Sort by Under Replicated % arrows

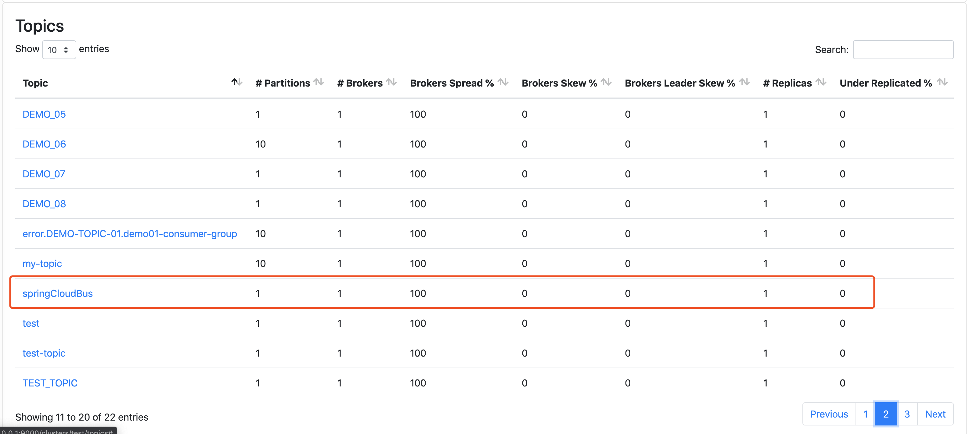coord(942,82)
